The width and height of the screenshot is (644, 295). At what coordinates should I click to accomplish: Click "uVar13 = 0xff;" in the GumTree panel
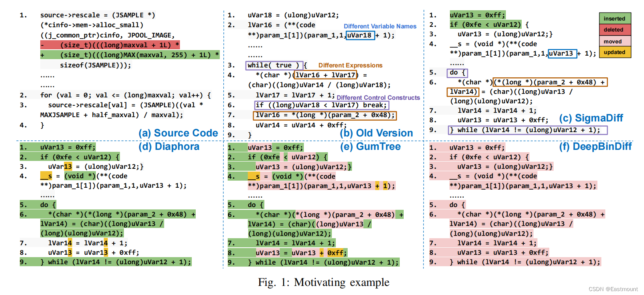(275, 147)
